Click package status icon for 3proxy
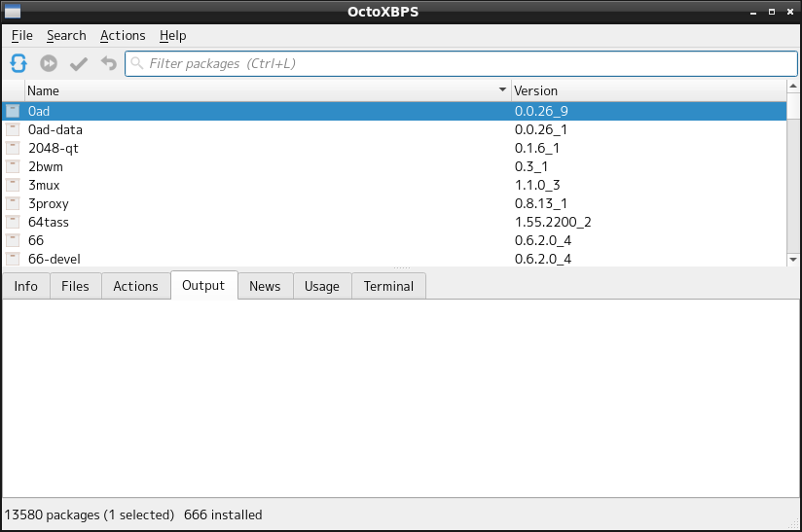802x532 pixels. coord(13,203)
